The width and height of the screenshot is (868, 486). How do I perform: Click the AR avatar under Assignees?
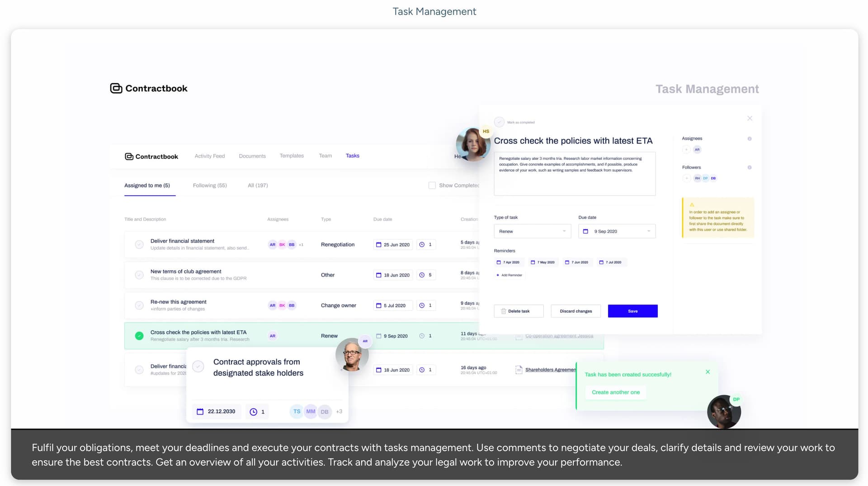click(697, 149)
